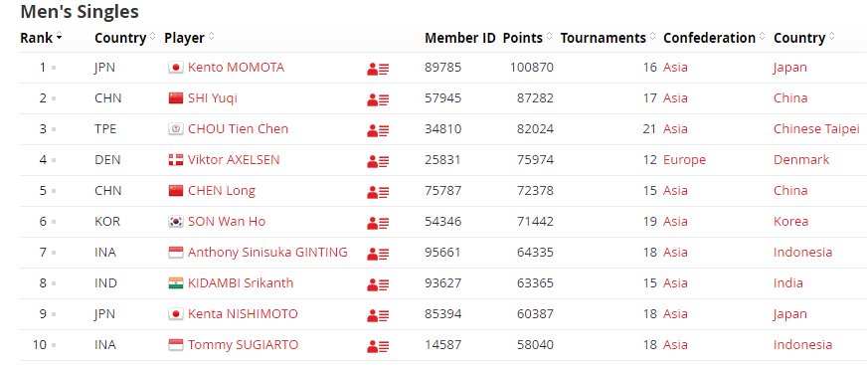Open Anthony Sinisuka GINTING player link
This screenshot has width=868, height=365.
[267, 252]
